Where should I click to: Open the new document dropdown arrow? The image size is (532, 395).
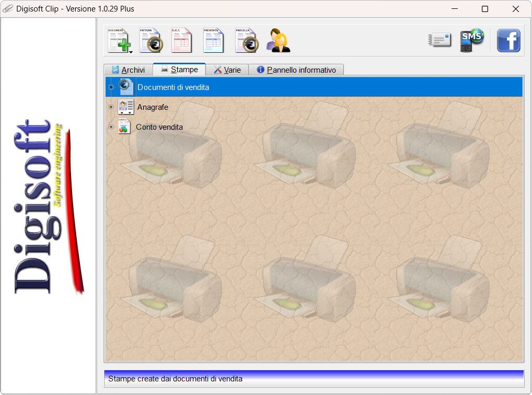(x=131, y=52)
